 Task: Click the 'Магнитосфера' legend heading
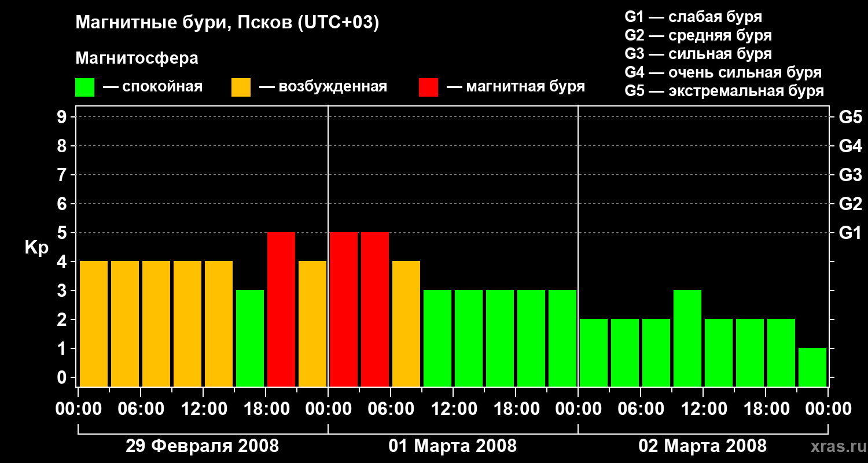[x=137, y=58]
